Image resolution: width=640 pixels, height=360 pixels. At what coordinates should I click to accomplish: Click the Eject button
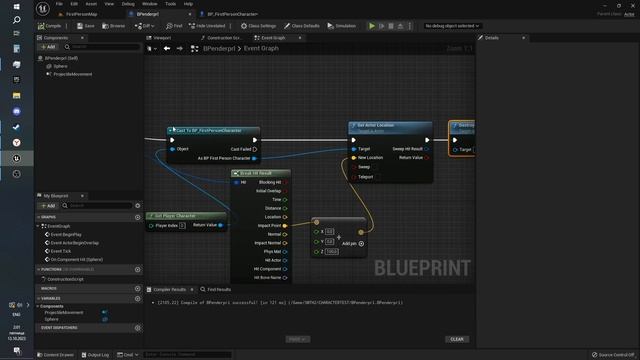point(400,26)
